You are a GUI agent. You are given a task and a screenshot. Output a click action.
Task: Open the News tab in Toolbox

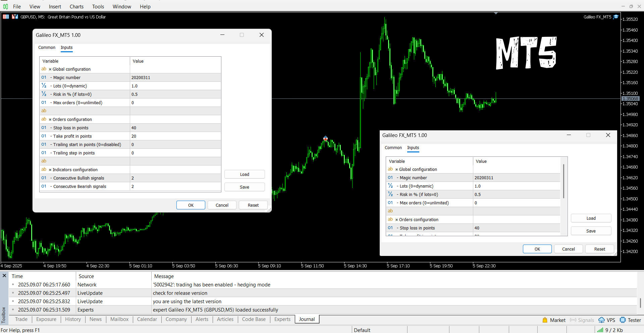coord(96,319)
